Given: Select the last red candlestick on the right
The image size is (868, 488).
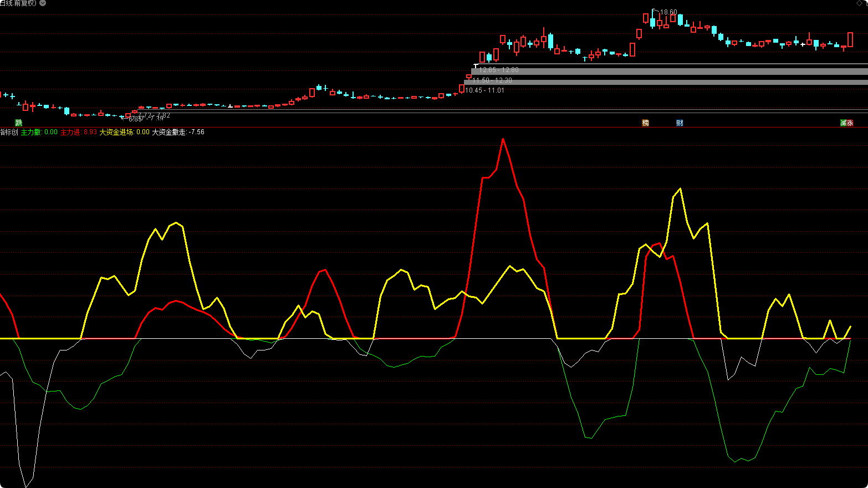Looking at the screenshot, I should pyautogui.click(x=850, y=39).
